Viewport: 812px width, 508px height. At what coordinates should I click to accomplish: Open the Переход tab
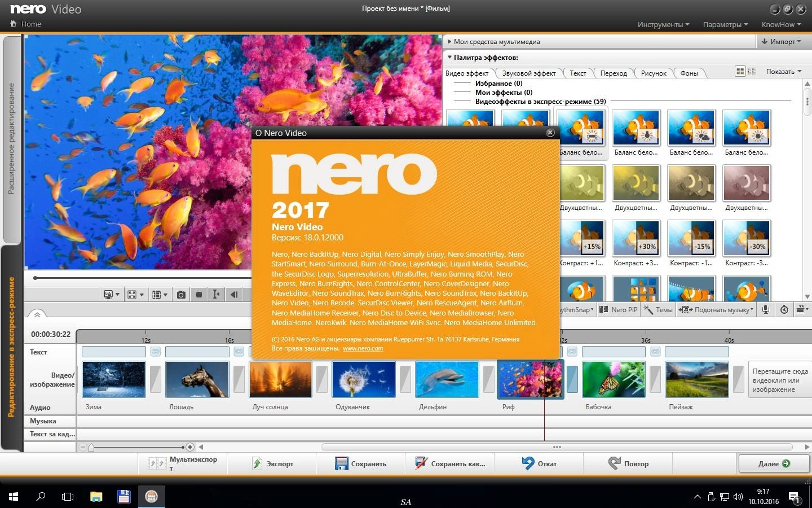pyautogui.click(x=614, y=73)
